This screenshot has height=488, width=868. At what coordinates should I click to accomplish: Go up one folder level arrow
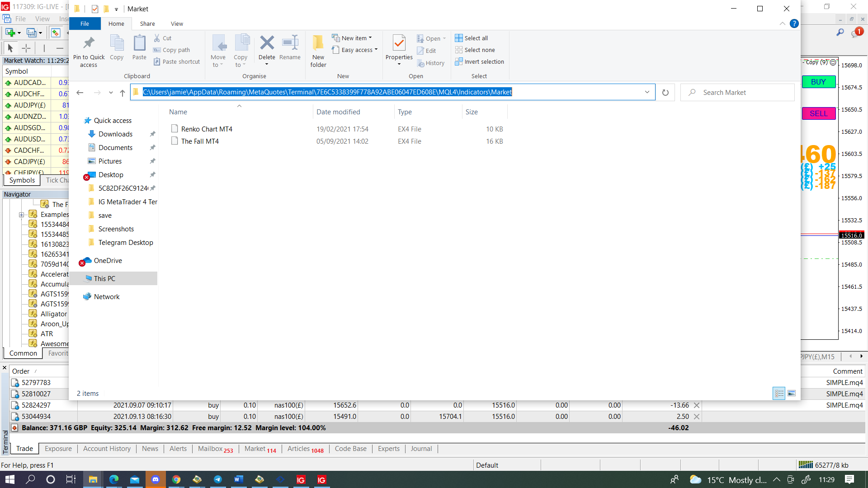point(122,93)
